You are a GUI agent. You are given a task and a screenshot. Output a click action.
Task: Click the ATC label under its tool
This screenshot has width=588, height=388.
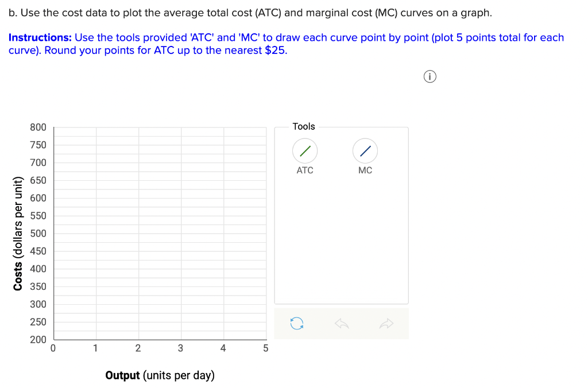[x=305, y=170]
